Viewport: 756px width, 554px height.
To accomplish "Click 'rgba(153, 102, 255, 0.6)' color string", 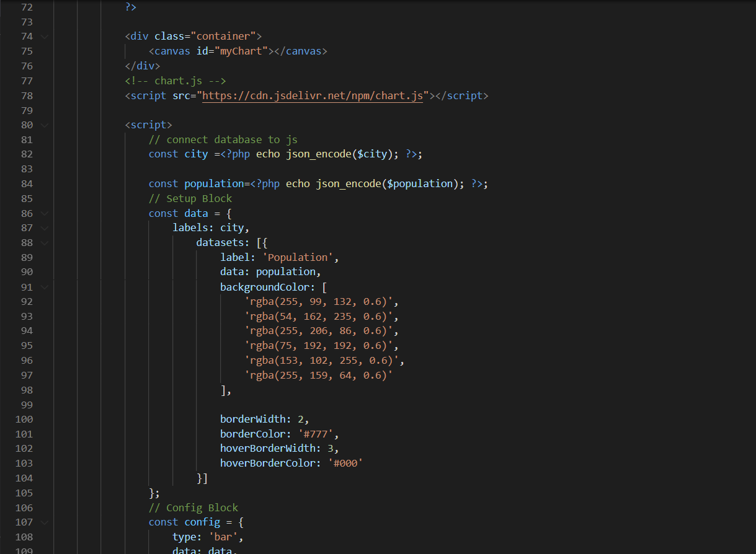I will [322, 361].
